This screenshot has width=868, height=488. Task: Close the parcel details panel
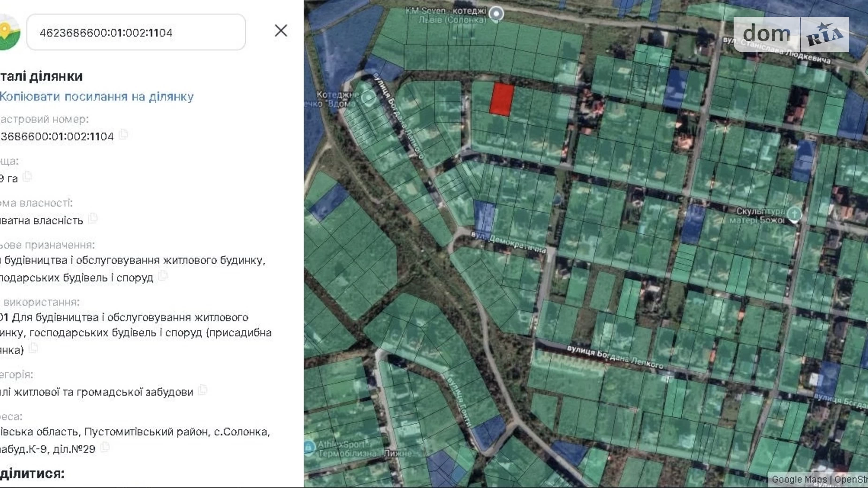(x=281, y=31)
